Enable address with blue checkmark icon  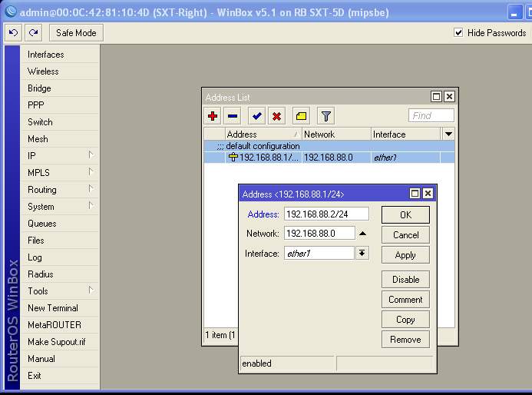point(257,116)
